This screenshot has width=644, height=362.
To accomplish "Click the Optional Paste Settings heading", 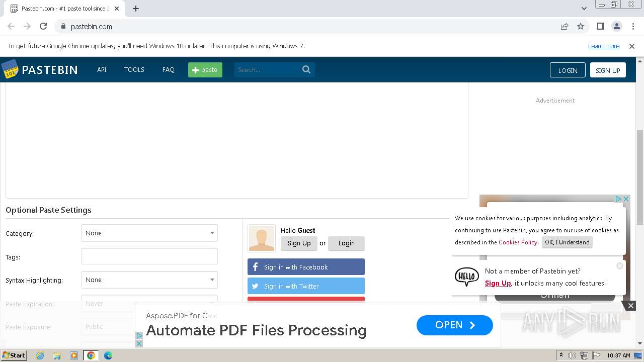I will tap(48, 210).
